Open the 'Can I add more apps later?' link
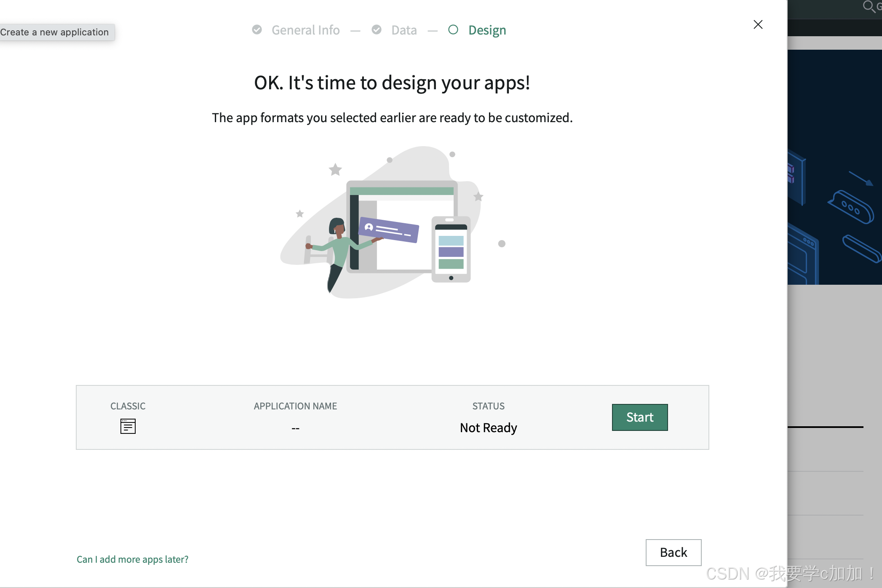The height and width of the screenshot is (588, 882). point(132,559)
